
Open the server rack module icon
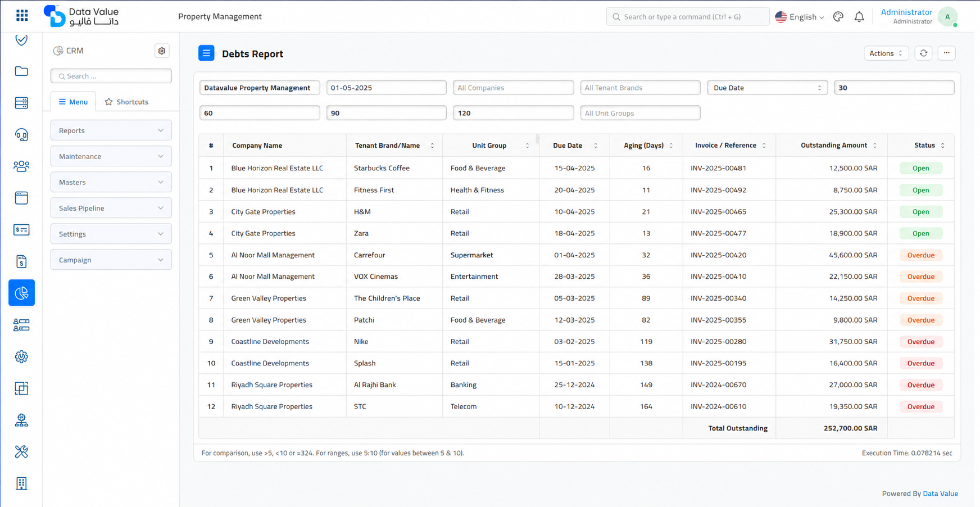coord(21,103)
